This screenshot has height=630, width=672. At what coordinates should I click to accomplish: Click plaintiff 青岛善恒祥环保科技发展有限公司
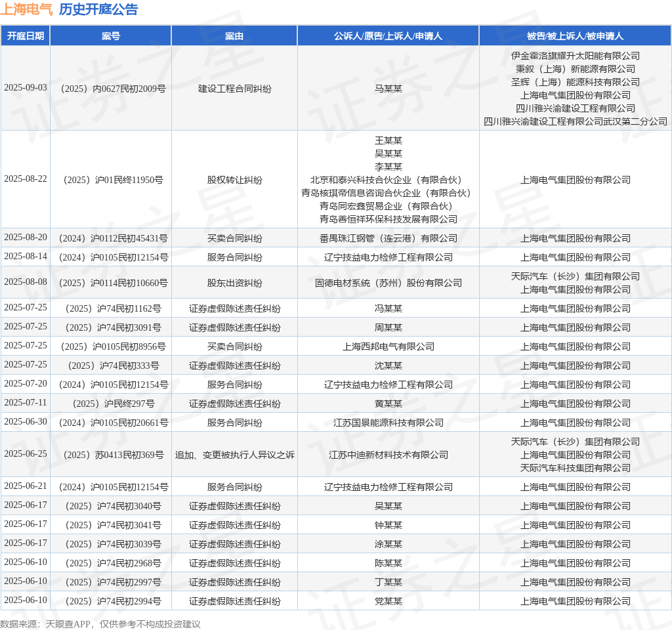388,219
